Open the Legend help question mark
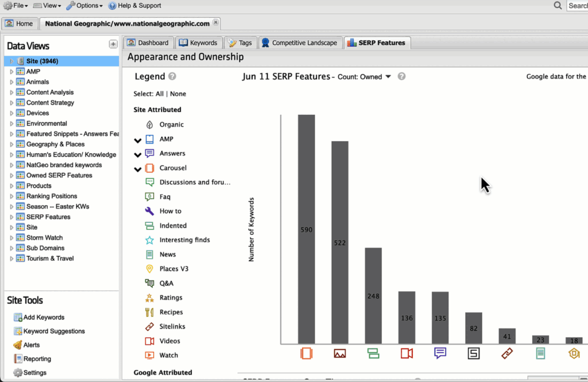Image resolution: width=588 pixels, height=382 pixels. pyautogui.click(x=172, y=76)
